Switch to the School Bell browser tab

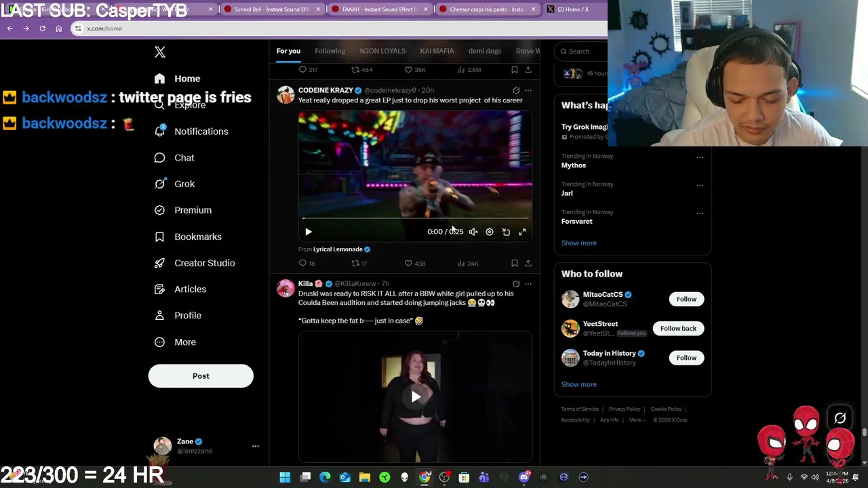click(271, 9)
